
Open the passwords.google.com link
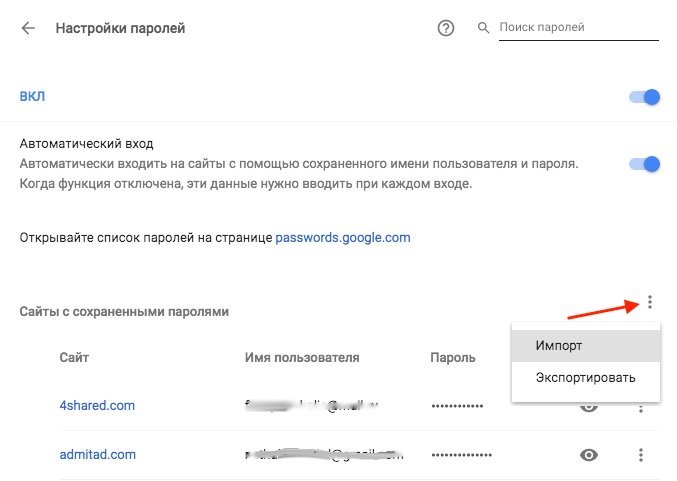(343, 237)
